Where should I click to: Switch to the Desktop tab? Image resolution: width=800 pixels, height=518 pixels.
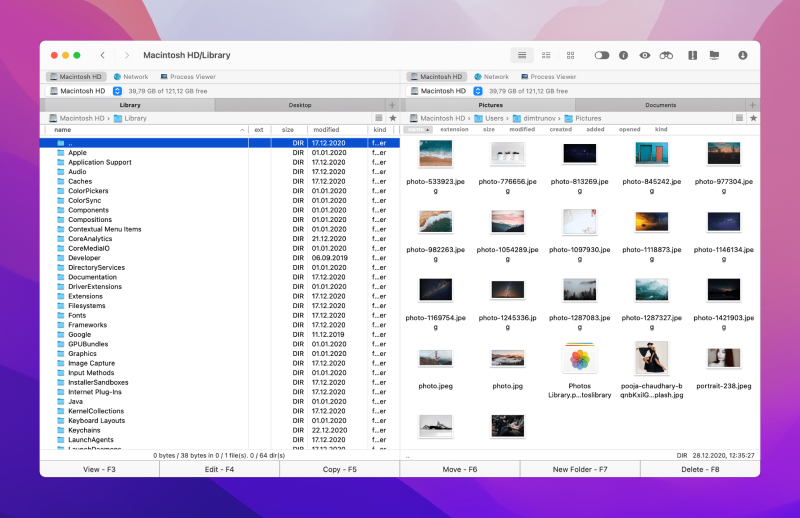point(300,105)
